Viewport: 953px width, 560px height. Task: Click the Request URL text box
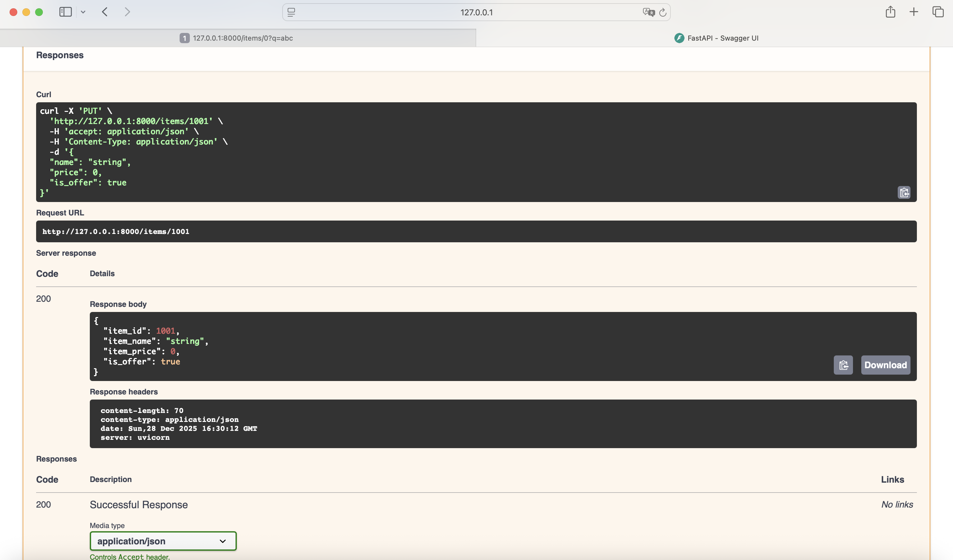tap(476, 231)
